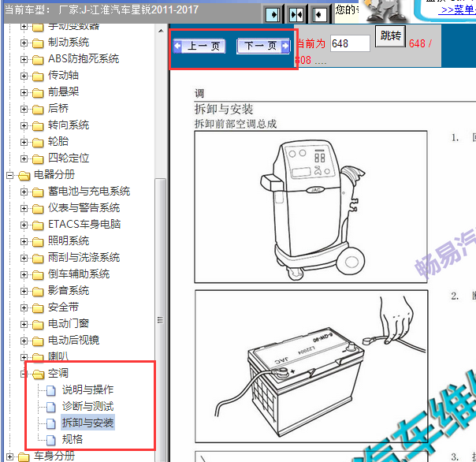Expand the 后桥 folder

click(x=24, y=109)
